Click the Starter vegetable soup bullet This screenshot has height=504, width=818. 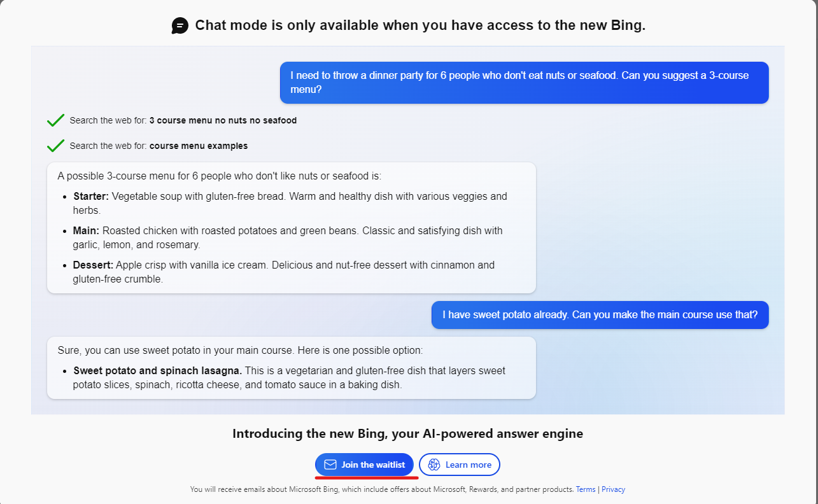(290, 203)
